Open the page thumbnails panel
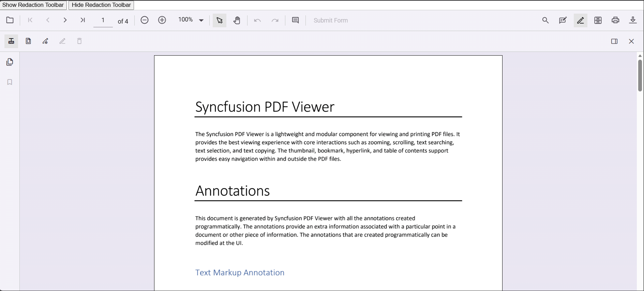 (10, 62)
